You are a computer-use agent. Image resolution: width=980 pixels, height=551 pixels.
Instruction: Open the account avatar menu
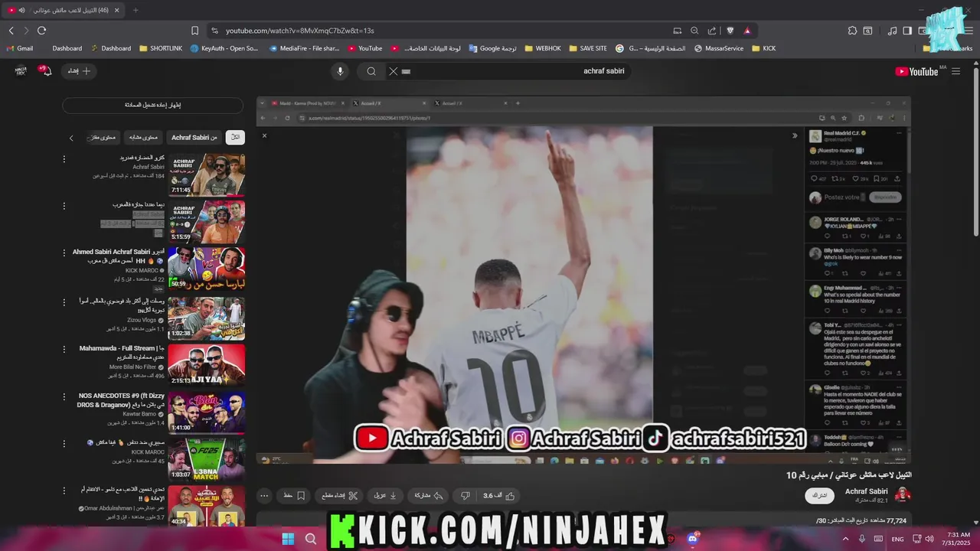(21, 71)
